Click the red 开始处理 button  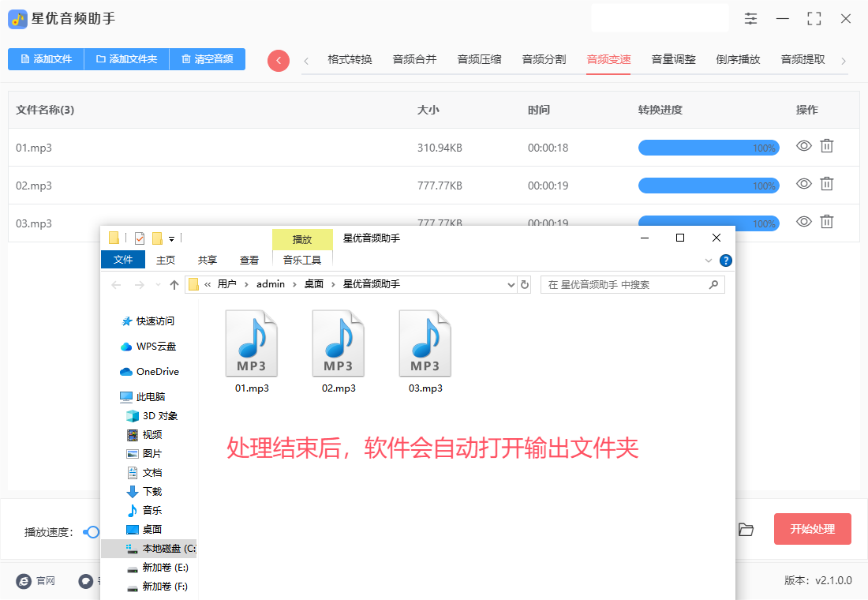coord(812,529)
